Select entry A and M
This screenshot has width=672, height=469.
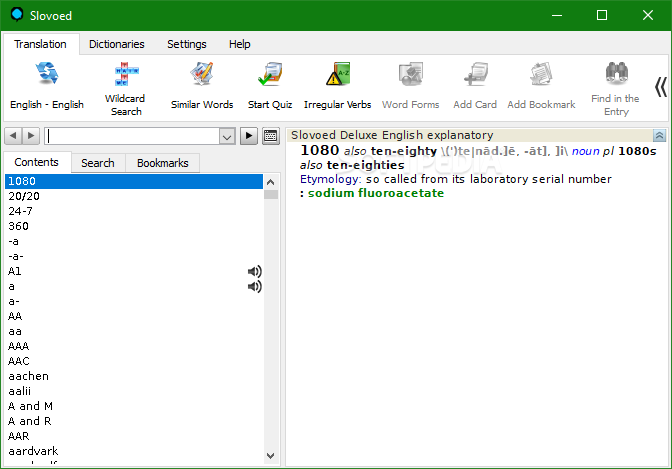pos(134,406)
